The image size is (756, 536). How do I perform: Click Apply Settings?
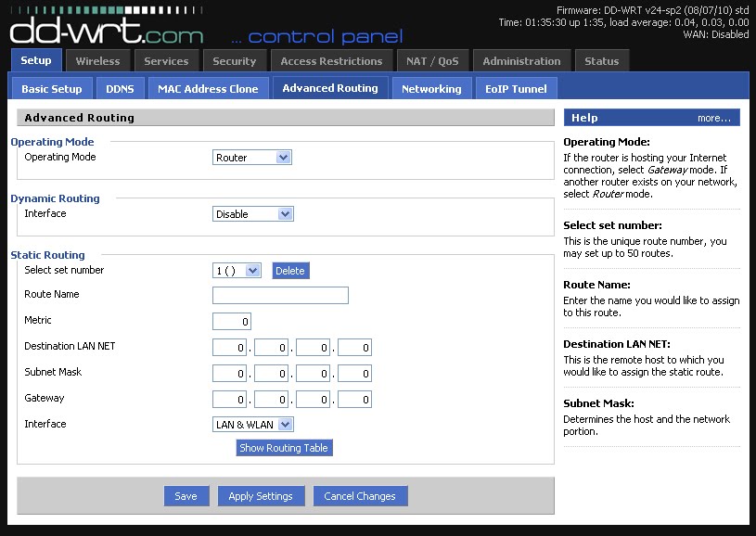click(x=261, y=496)
